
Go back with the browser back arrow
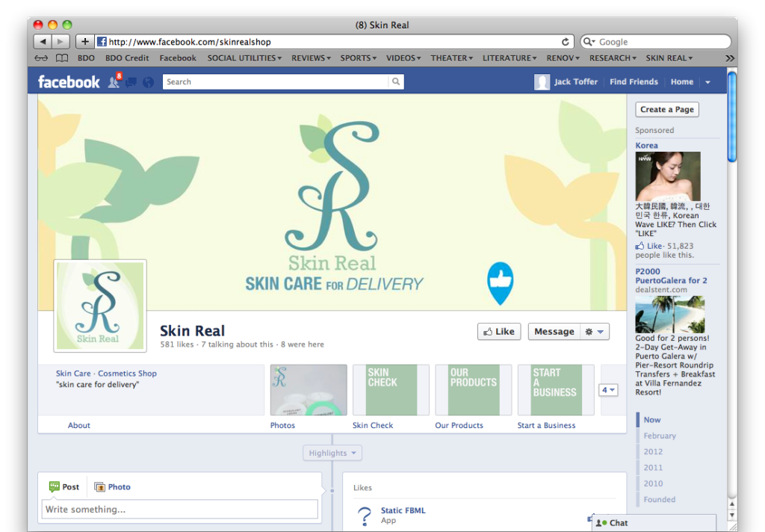pos(43,42)
